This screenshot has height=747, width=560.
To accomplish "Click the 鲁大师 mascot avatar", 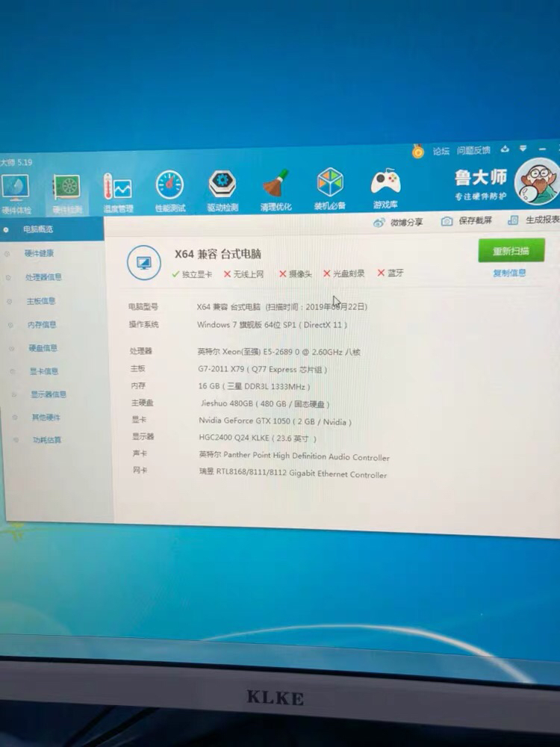I will point(538,182).
